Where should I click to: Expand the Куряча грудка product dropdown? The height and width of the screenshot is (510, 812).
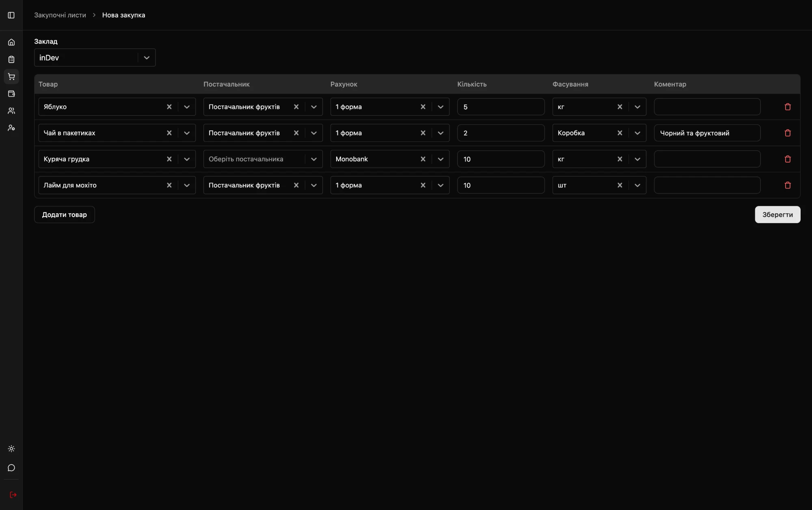187,159
